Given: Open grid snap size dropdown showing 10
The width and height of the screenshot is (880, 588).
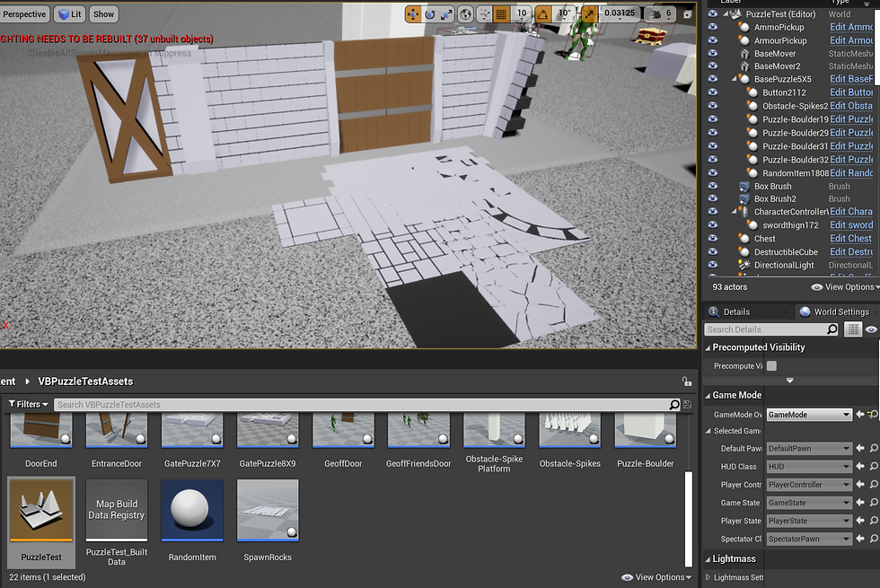Looking at the screenshot, I should [522, 13].
